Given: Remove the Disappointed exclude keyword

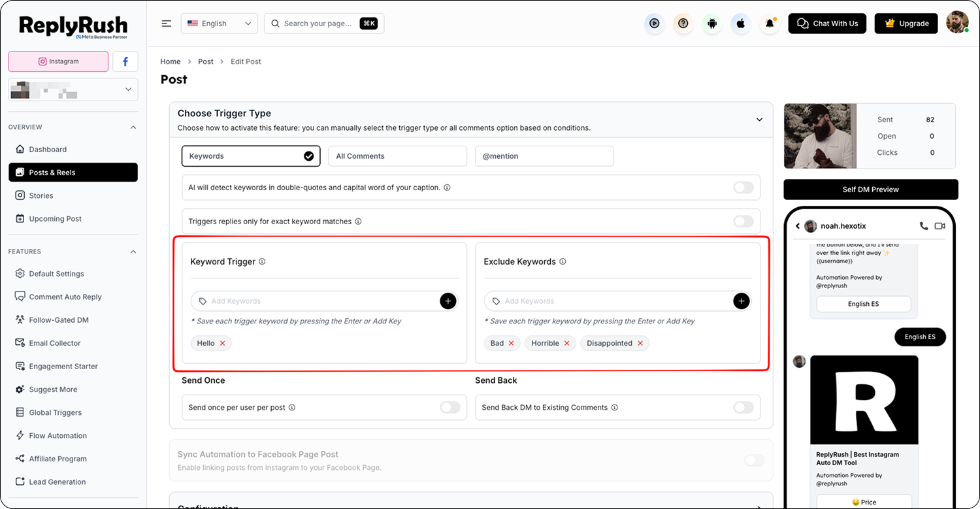Looking at the screenshot, I should click(640, 343).
